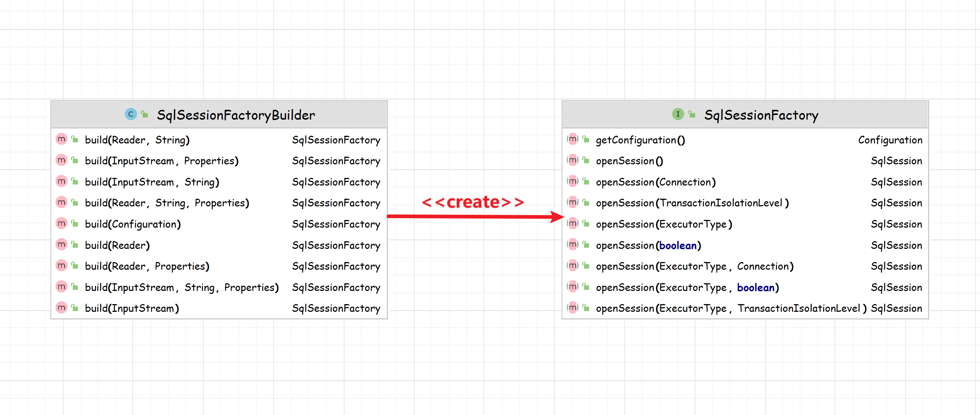Click the blue class icon beside SqlSessionFactoryBuilder
Viewport: 980px width, 415px height.
click(131, 114)
